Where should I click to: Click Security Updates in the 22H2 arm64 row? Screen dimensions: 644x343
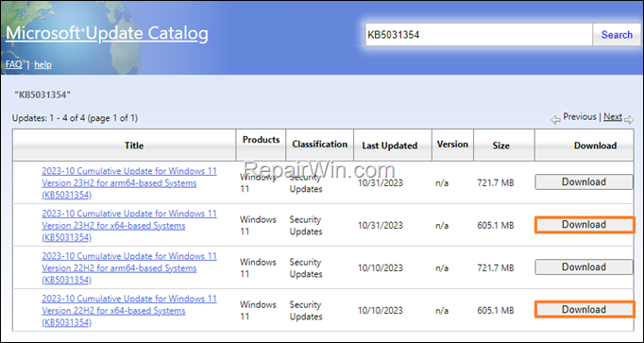[306, 267]
